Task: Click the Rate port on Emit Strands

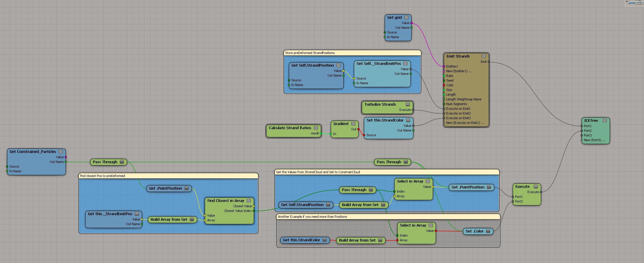Action: click(x=444, y=76)
